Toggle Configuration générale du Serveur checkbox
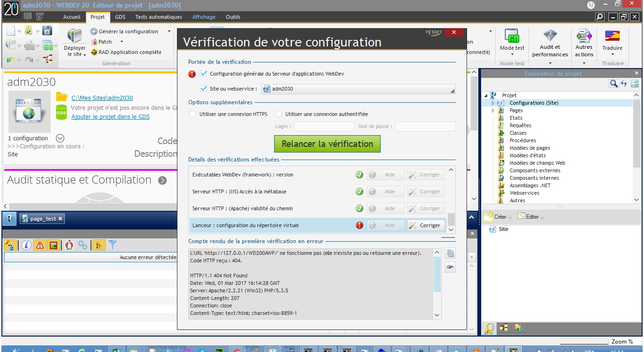The image size is (644, 352). (203, 74)
